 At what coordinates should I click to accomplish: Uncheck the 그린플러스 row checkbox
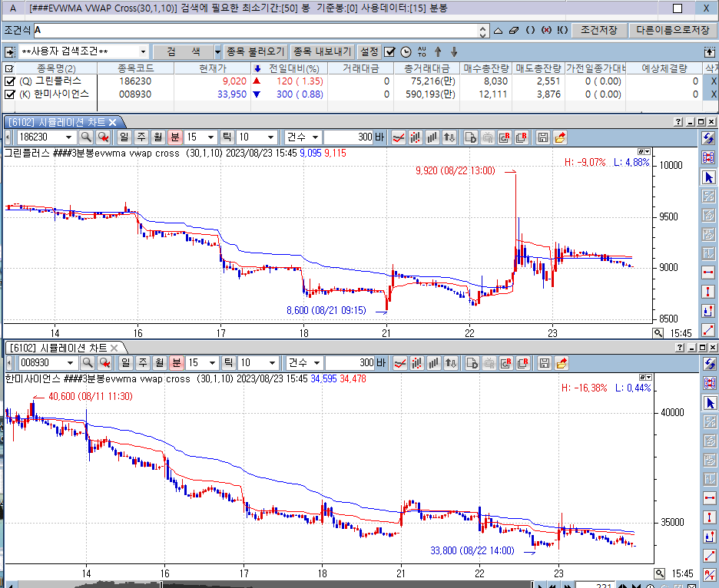9,81
